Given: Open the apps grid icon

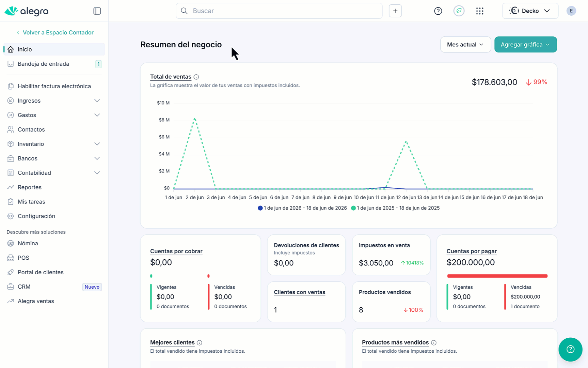Looking at the screenshot, I should pos(480,11).
